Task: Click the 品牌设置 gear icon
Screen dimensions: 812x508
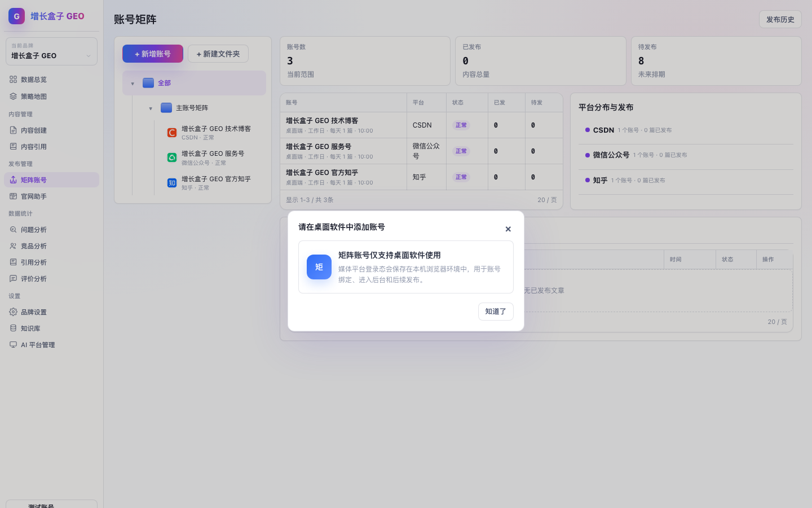Action: [13, 312]
